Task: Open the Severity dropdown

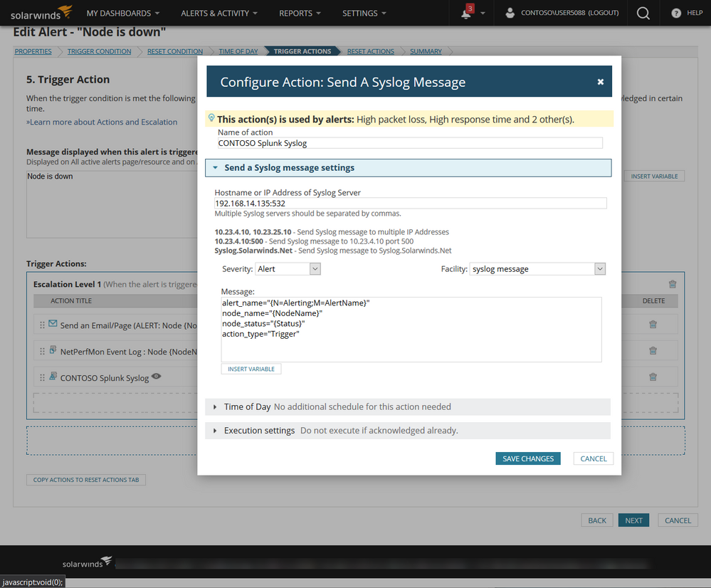Action: click(288, 269)
